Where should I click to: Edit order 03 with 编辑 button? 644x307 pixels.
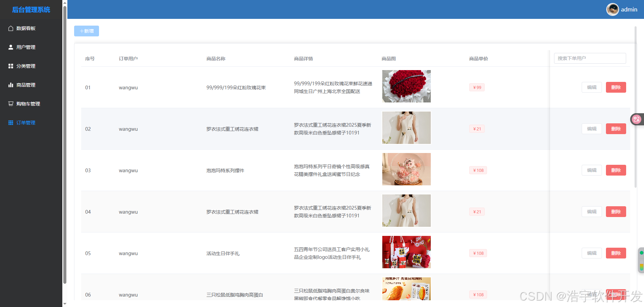click(x=591, y=170)
